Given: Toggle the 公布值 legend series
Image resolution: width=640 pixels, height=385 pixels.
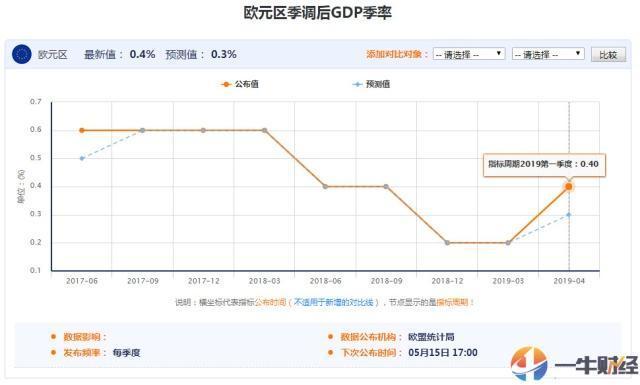Looking at the screenshot, I should click(x=240, y=84).
